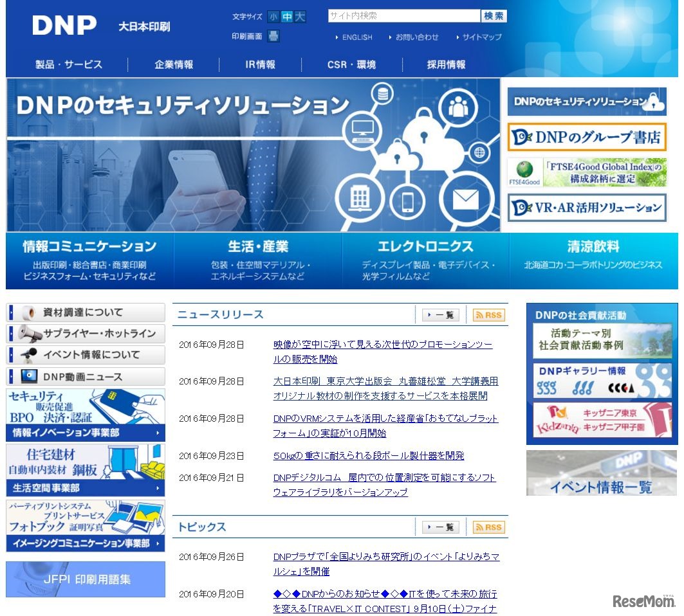Open FTSE4Good Global Index banner
This screenshot has width=684, height=616.
(x=587, y=172)
